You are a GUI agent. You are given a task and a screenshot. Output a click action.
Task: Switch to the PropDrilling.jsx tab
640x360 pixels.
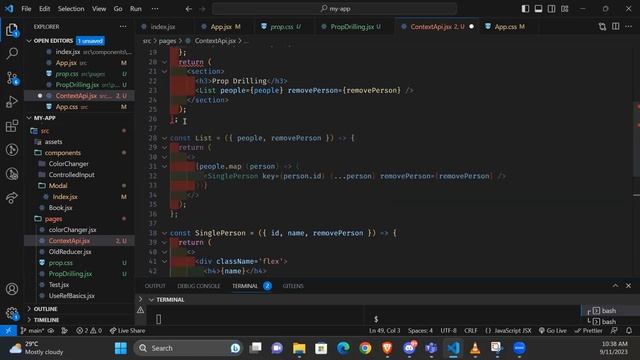click(352, 27)
